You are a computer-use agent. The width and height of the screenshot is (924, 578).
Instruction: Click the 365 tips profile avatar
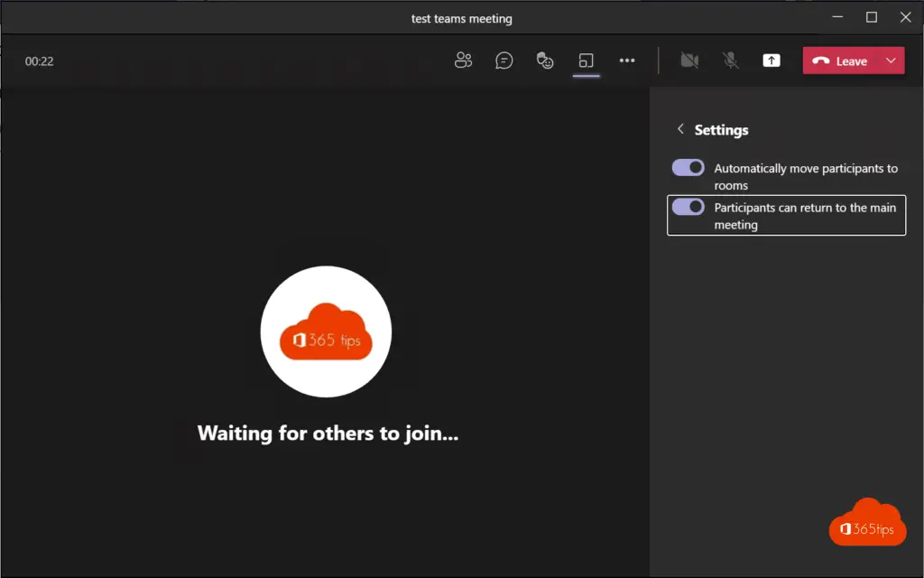326,331
